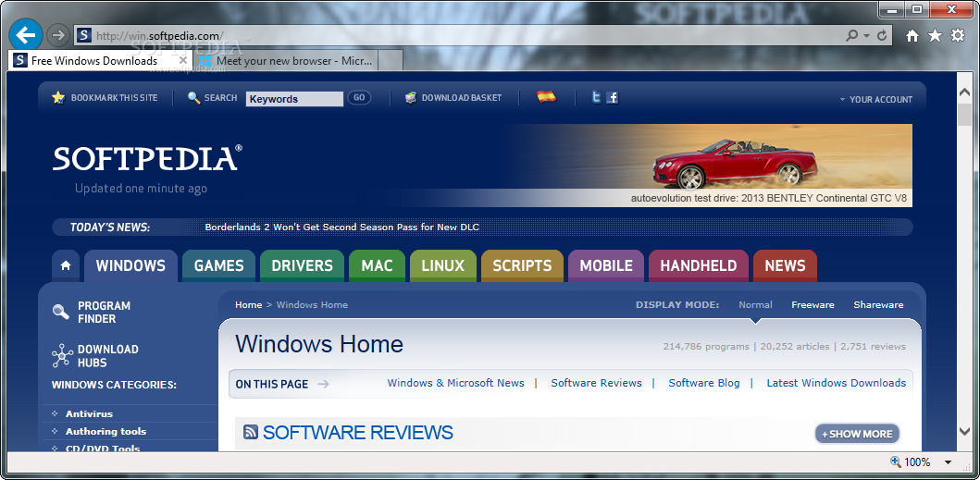The height and width of the screenshot is (480, 980).
Task: Open the Antivirus category
Action: click(89, 413)
